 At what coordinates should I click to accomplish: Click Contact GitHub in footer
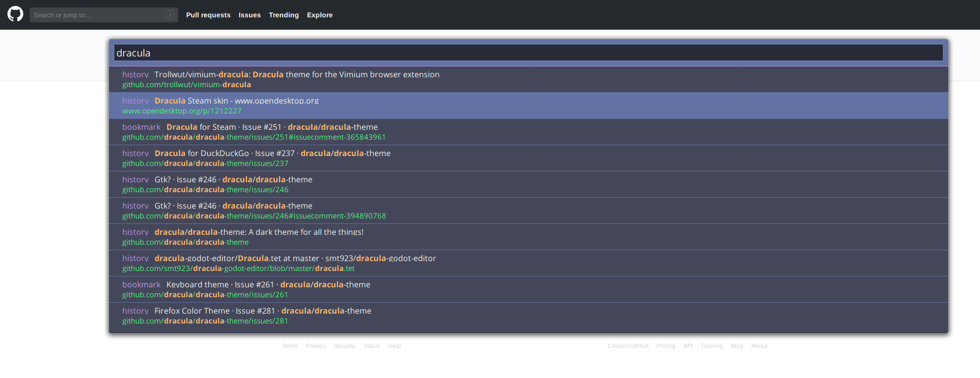coord(628,346)
